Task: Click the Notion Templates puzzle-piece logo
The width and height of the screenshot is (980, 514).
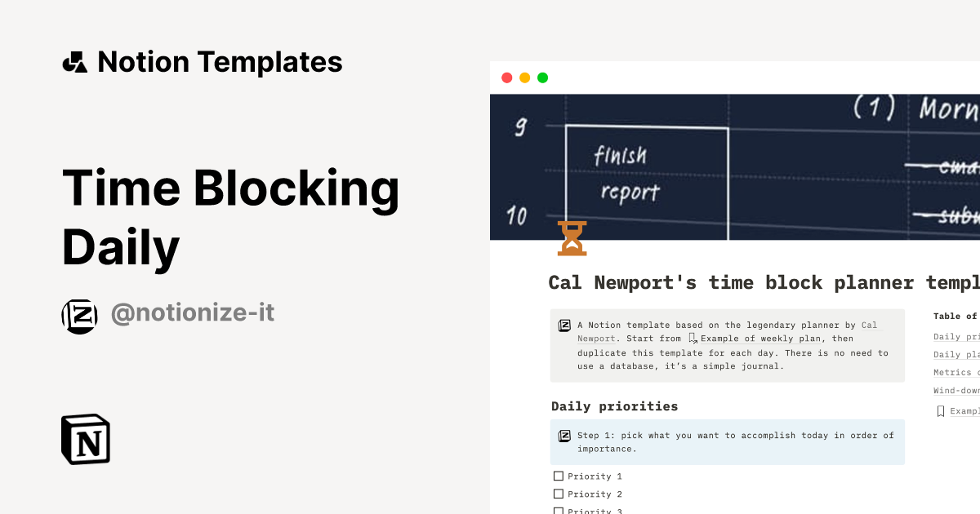Action: [75, 61]
